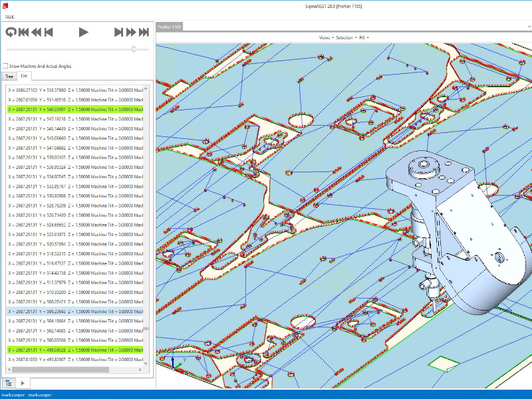
Task: Click the list's scroll down arrow
Action: (x=146, y=363)
